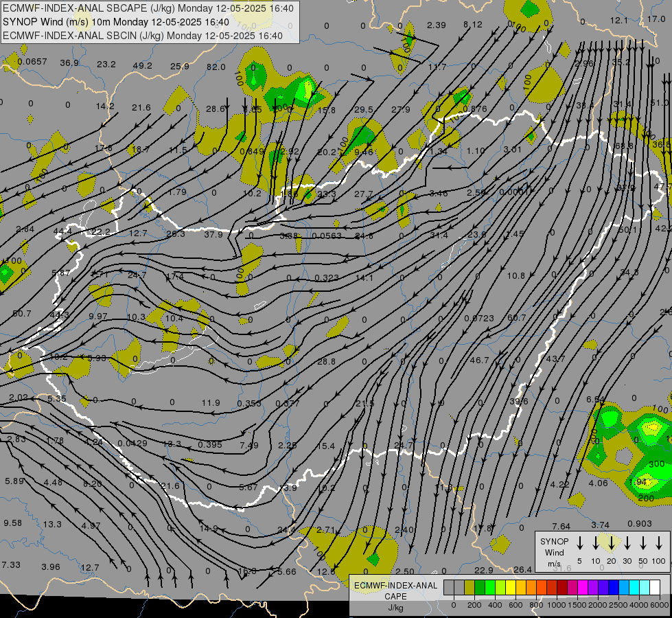Click the map value '8.12'
The height and width of the screenshot is (618, 672).
coord(473,25)
